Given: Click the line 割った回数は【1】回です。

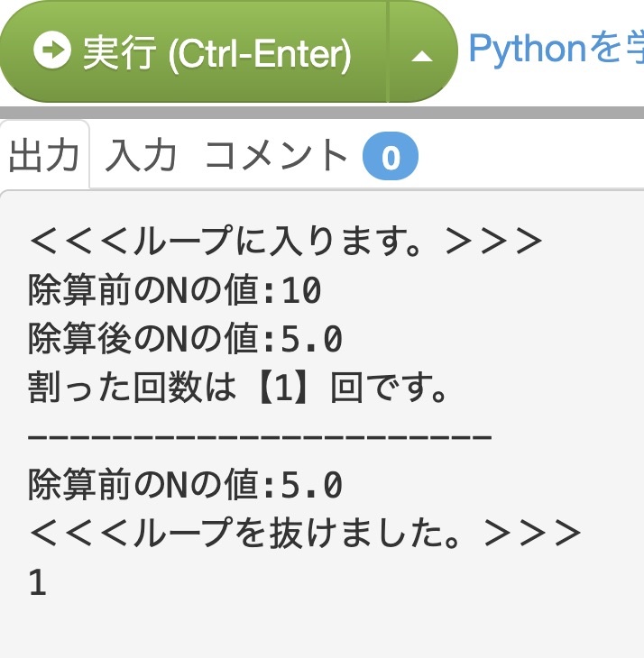Looking at the screenshot, I should point(238,388).
